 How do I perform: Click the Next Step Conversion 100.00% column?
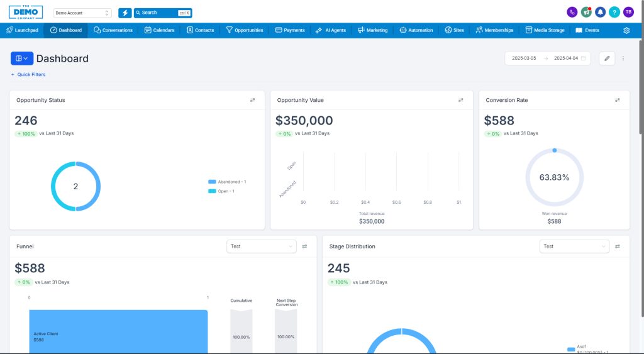(x=286, y=331)
